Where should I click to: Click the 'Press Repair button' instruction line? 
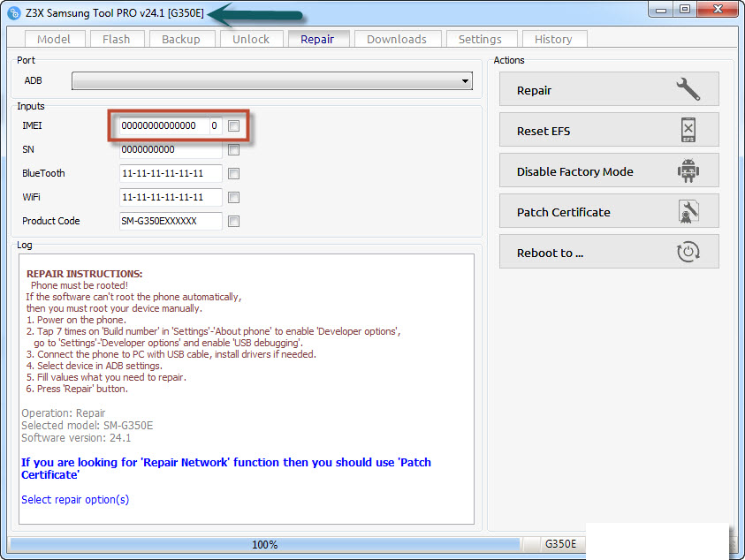tap(77, 389)
